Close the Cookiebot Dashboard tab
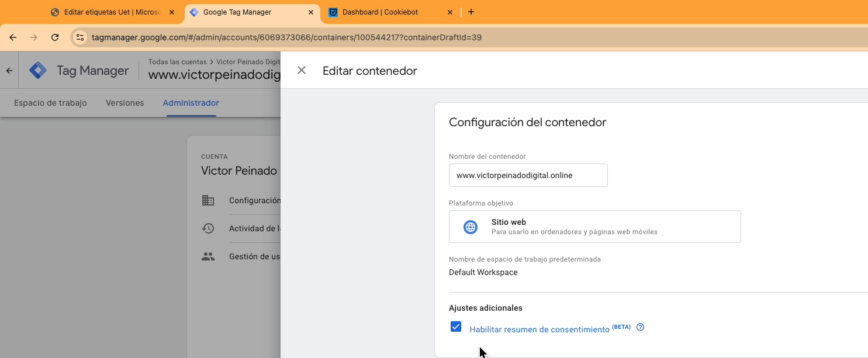868x358 pixels. 450,12
